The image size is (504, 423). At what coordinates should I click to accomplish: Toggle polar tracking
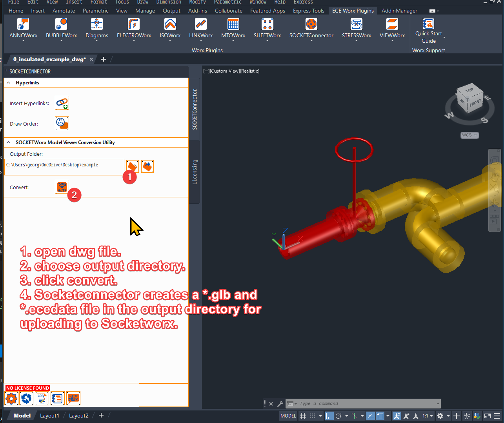(339, 416)
